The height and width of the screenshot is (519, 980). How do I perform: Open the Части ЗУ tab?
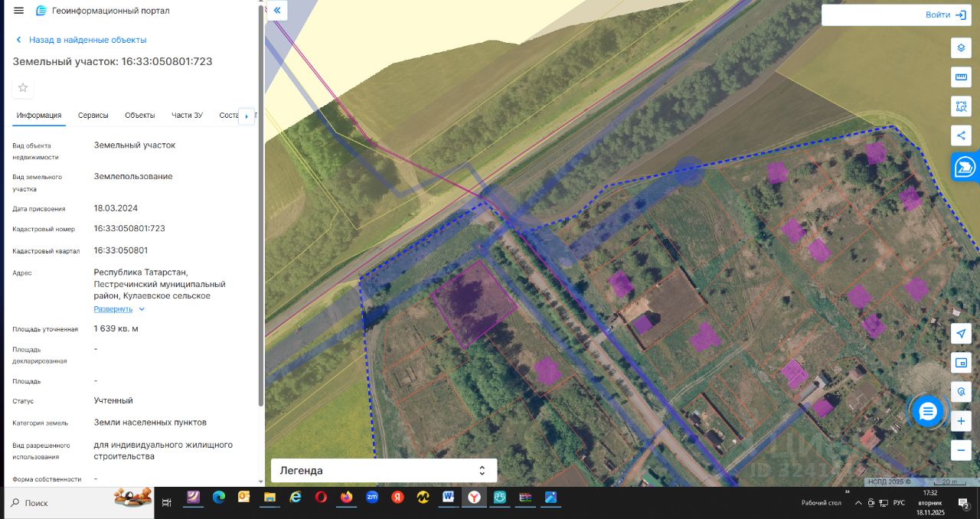187,116
